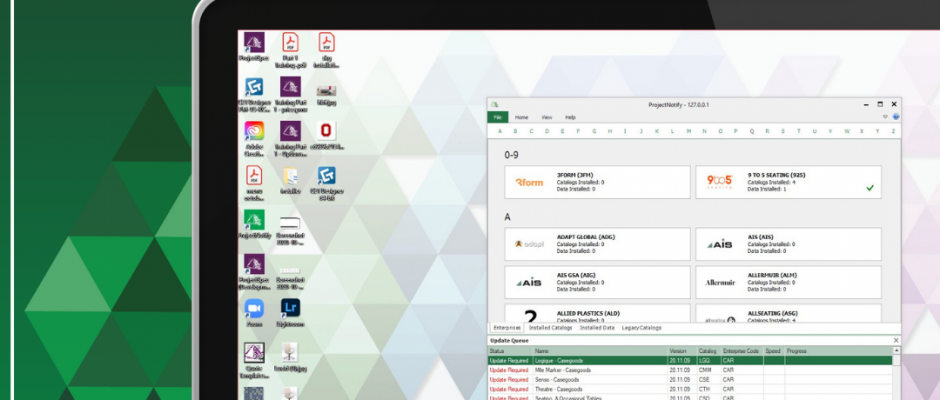Switch to the Installed Catalogs tab
The width and height of the screenshot is (940, 400).
tap(550, 328)
